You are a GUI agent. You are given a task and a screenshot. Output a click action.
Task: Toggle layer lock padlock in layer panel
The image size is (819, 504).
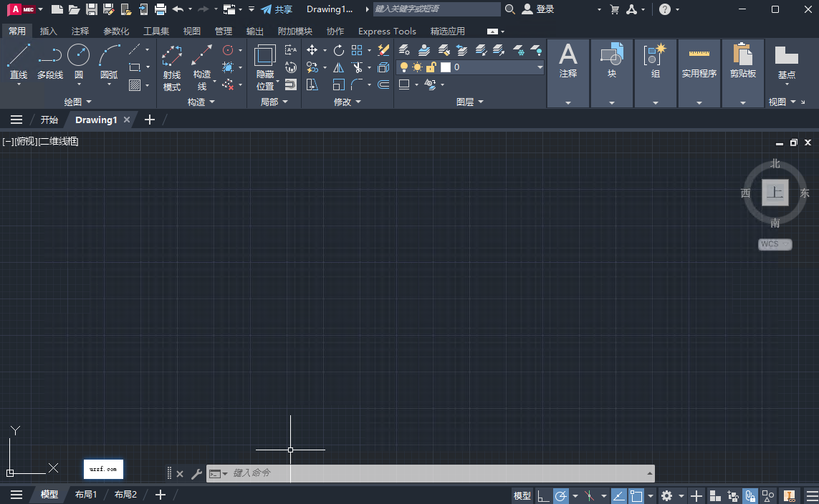431,67
